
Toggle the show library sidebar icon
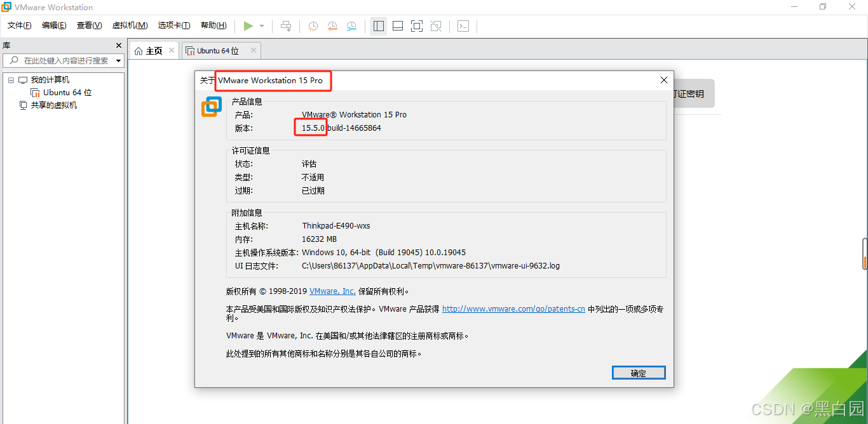(x=379, y=26)
